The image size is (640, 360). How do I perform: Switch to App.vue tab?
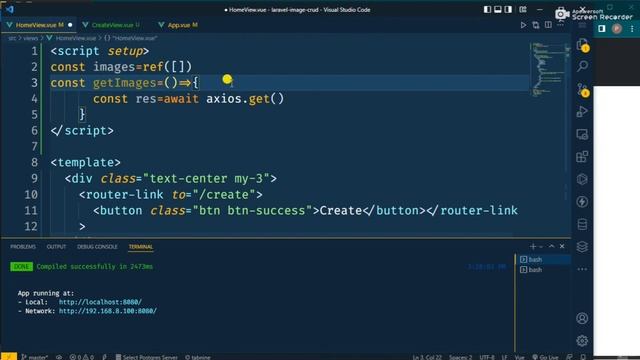(178, 25)
